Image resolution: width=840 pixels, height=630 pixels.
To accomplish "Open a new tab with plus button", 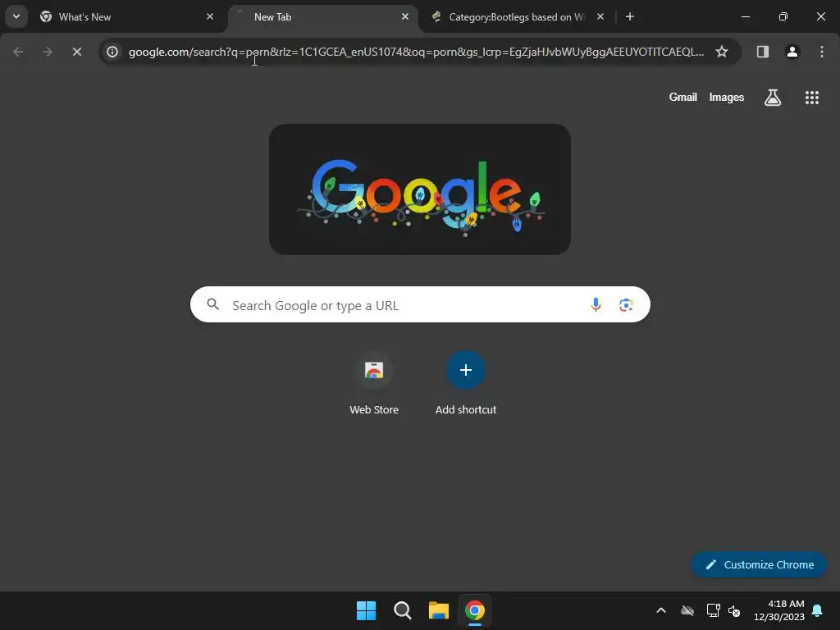I will [x=630, y=17].
